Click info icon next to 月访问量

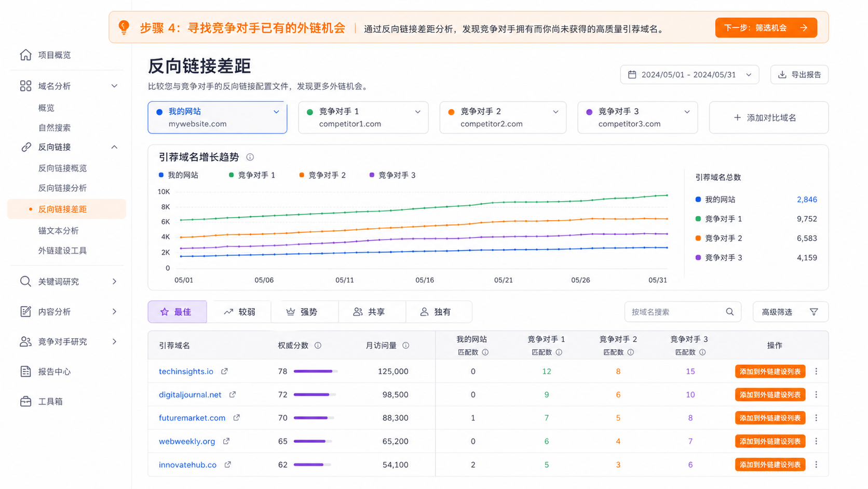[406, 346]
